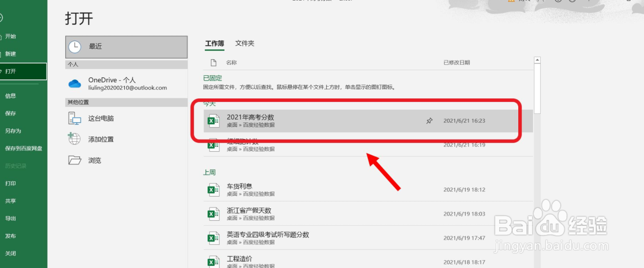The width and height of the screenshot is (644, 268).
Task: Go to 打印 in the sidebar
Action: (x=11, y=183)
